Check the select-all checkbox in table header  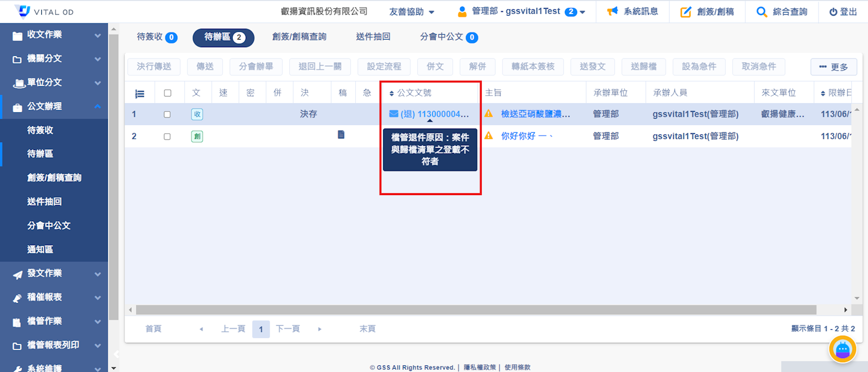click(168, 93)
